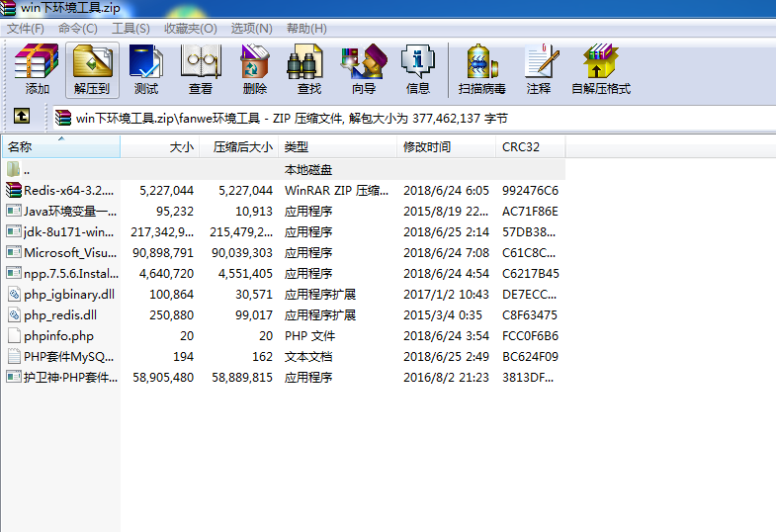The image size is (776, 532).
Task: Click the php_redis.dll file name
Action: [60, 315]
